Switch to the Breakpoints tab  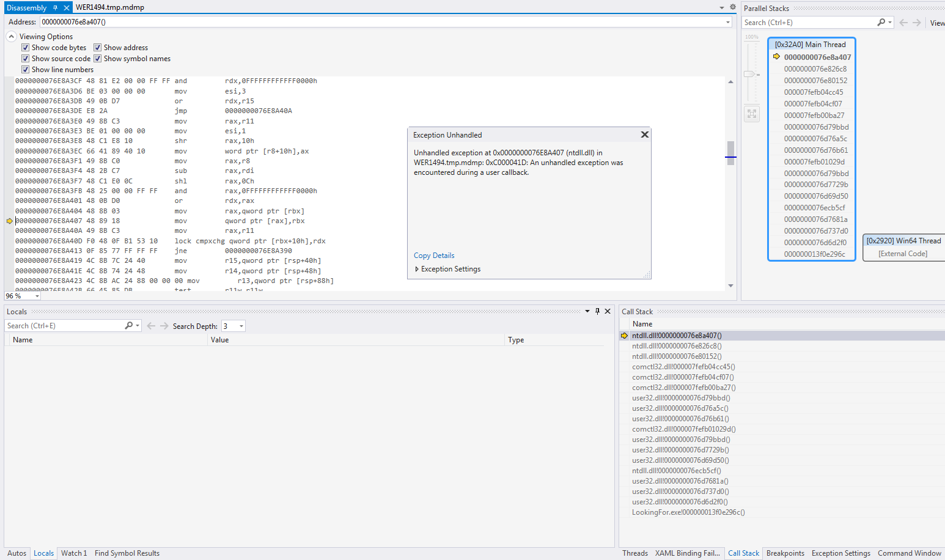(x=785, y=553)
